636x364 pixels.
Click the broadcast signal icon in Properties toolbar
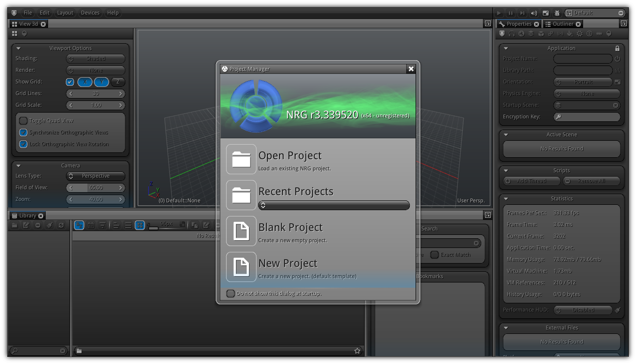(x=560, y=34)
